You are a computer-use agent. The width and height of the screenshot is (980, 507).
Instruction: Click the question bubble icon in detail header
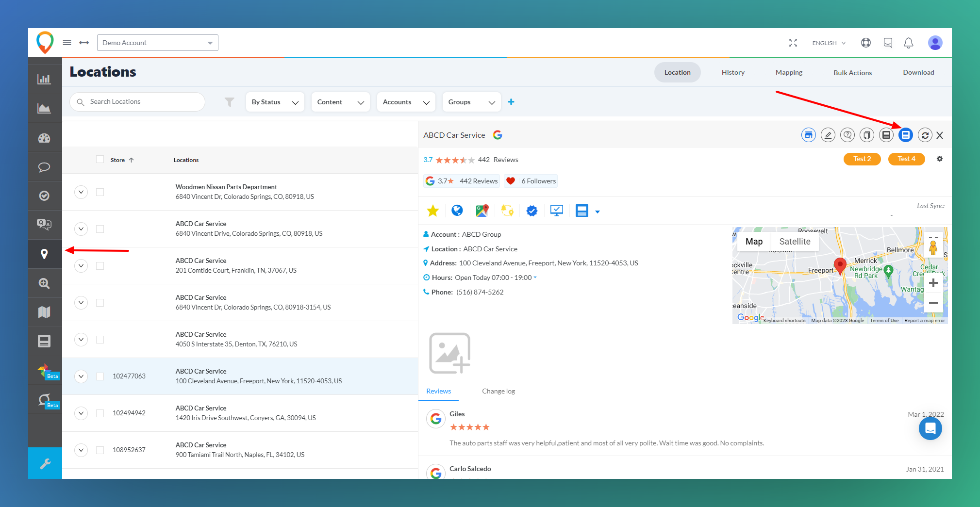pyautogui.click(x=847, y=135)
